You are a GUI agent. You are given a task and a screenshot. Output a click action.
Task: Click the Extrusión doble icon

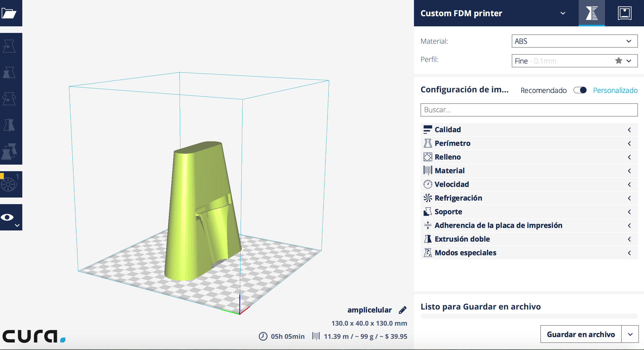tap(428, 239)
